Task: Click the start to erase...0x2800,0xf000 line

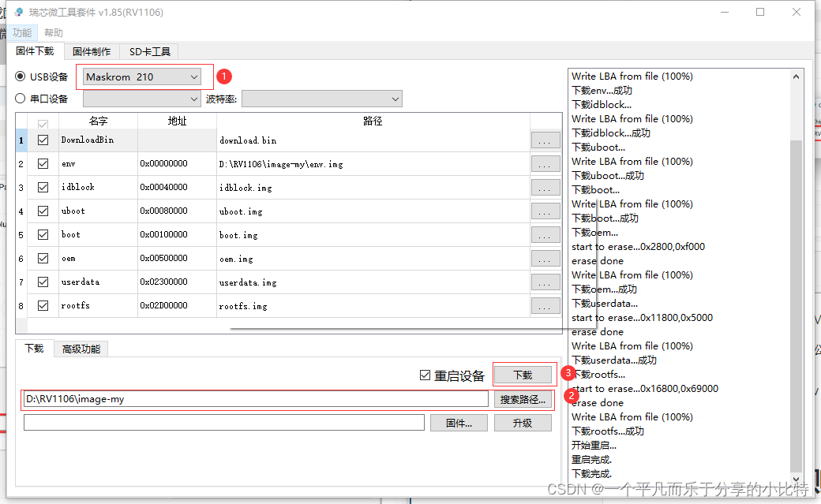Action: pos(639,247)
